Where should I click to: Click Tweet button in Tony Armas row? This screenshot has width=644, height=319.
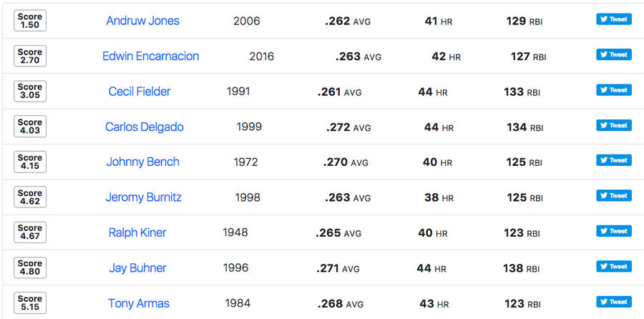[614, 301]
